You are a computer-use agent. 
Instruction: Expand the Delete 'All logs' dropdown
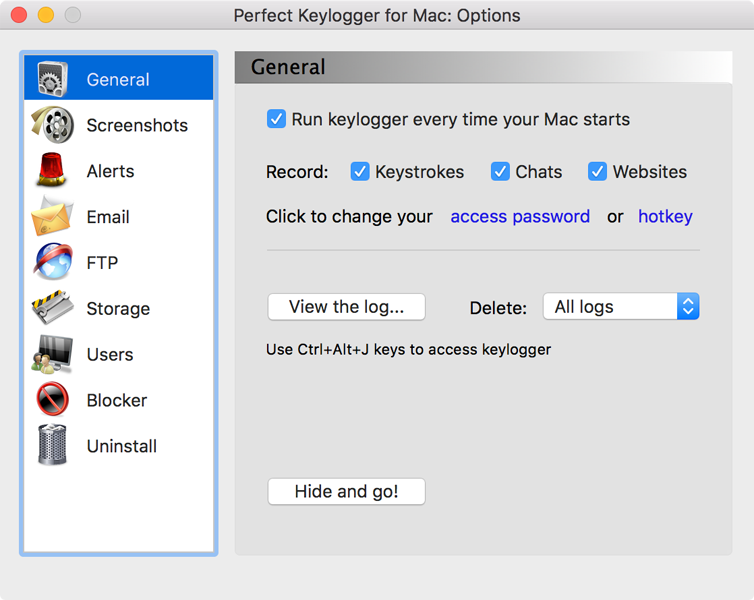(x=620, y=307)
